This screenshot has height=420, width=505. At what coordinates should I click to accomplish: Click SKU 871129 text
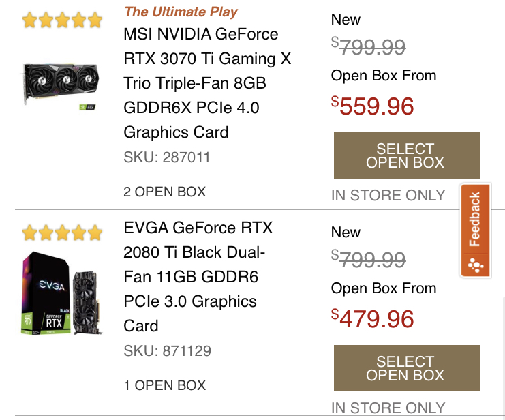pos(167,351)
